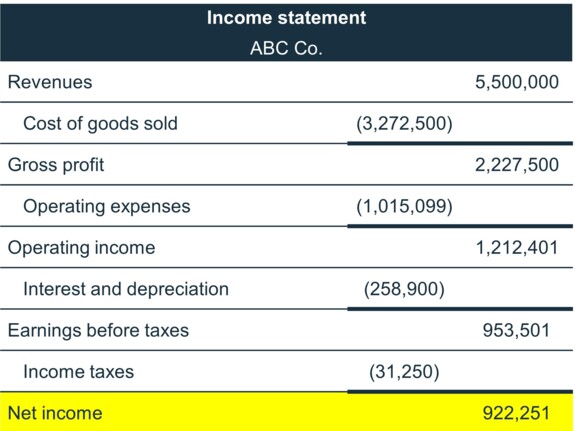
Task: Select the ABC Co. subtitle
Action: pyautogui.click(x=286, y=48)
